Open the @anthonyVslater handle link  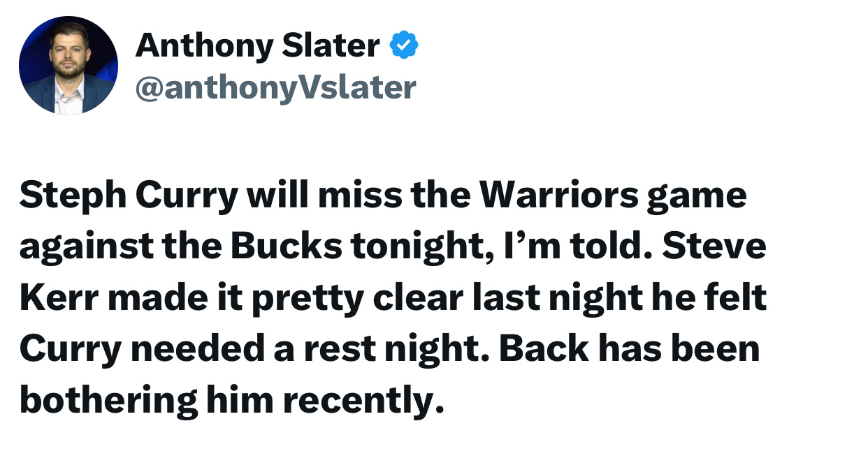[275, 88]
